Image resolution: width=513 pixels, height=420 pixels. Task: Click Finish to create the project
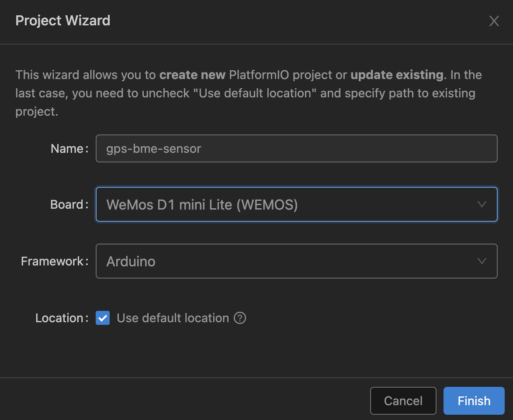(x=474, y=401)
